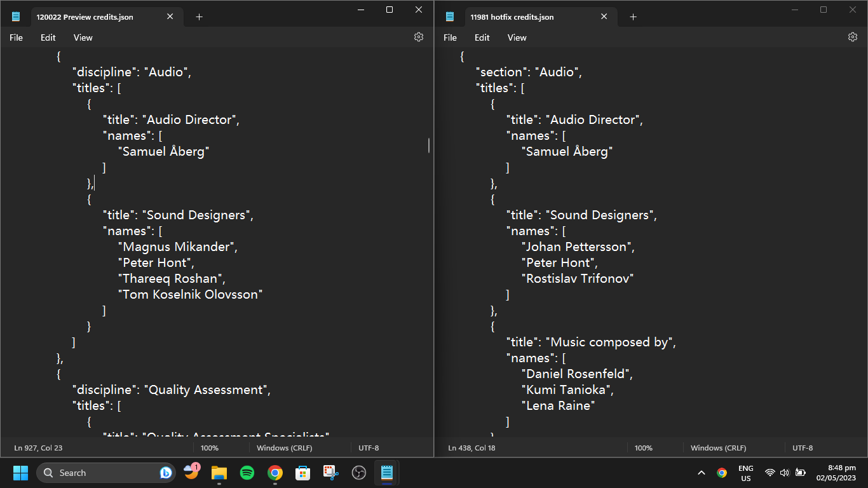Change Windows (CRLF) line ending in right window
The image size is (868, 488).
tap(718, 448)
